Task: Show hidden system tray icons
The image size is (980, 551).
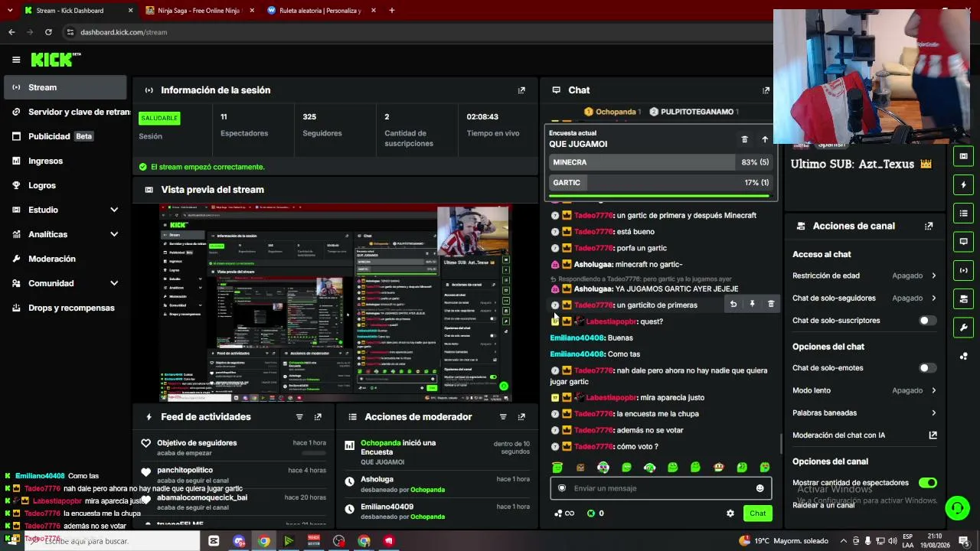Action: coord(843,541)
